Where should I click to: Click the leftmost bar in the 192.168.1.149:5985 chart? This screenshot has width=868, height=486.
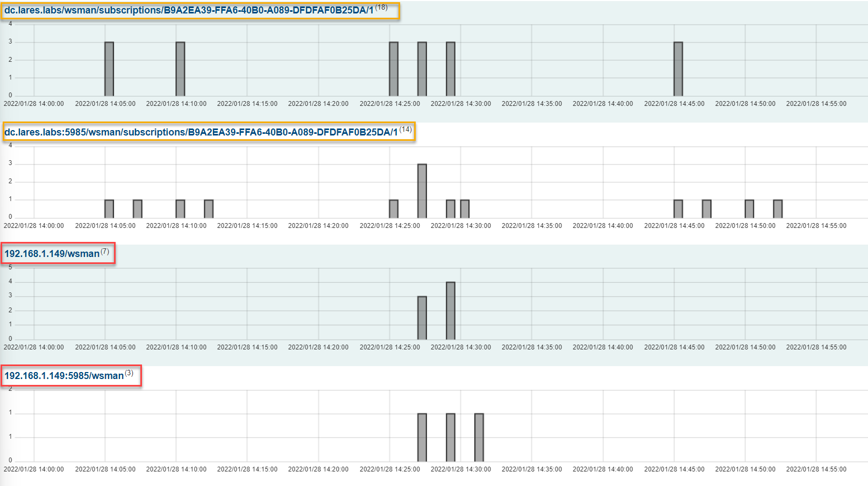[422, 437]
